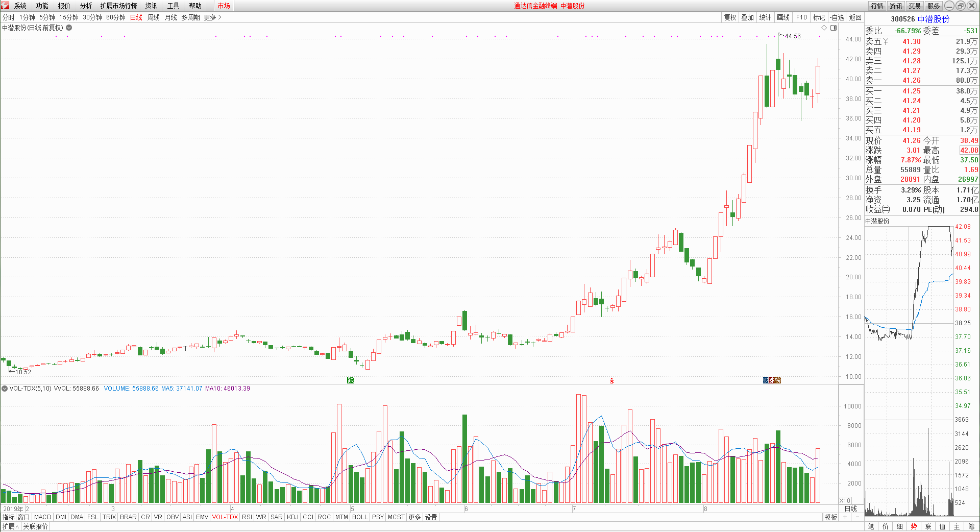Switch to the 笔 tick tab

pyautogui.click(x=871, y=526)
